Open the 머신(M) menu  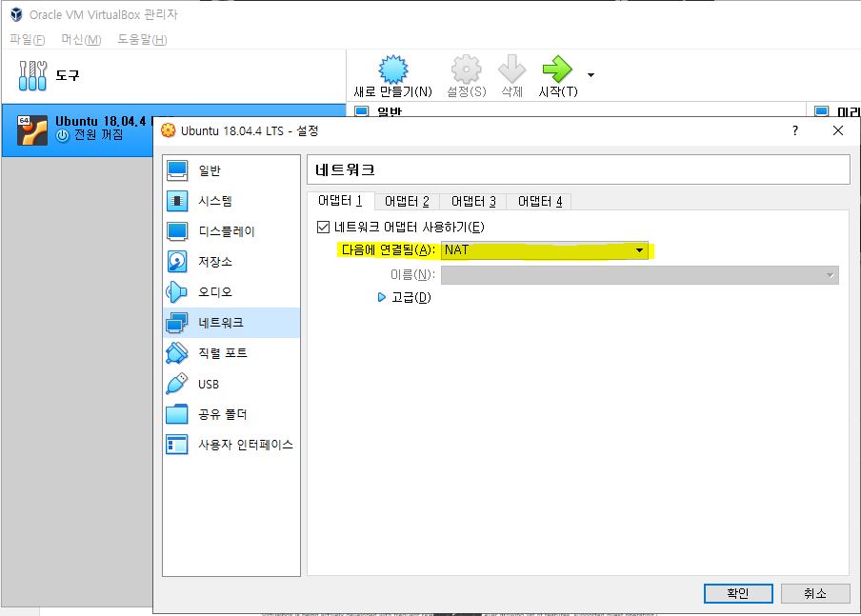tap(81, 40)
